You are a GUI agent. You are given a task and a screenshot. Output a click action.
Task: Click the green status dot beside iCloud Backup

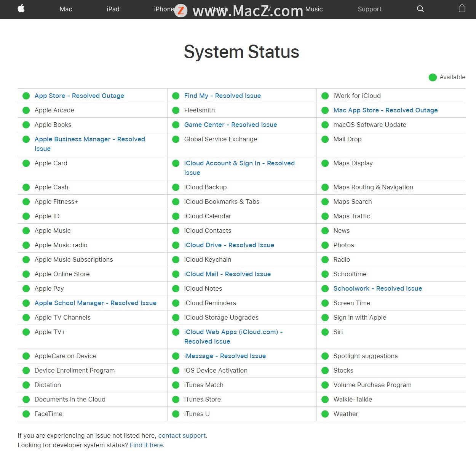(x=176, y=187)
